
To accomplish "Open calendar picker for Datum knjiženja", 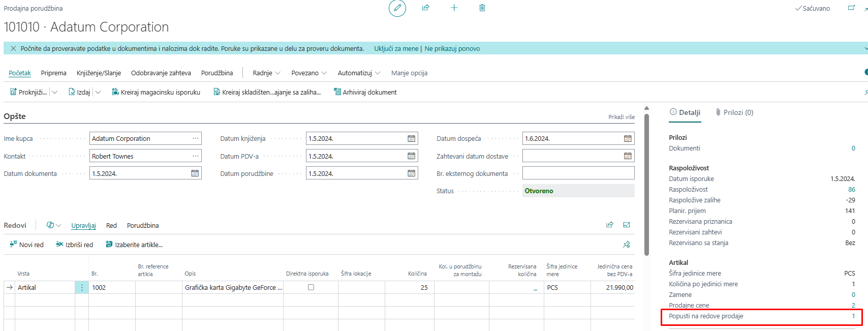I will point(411,139).
